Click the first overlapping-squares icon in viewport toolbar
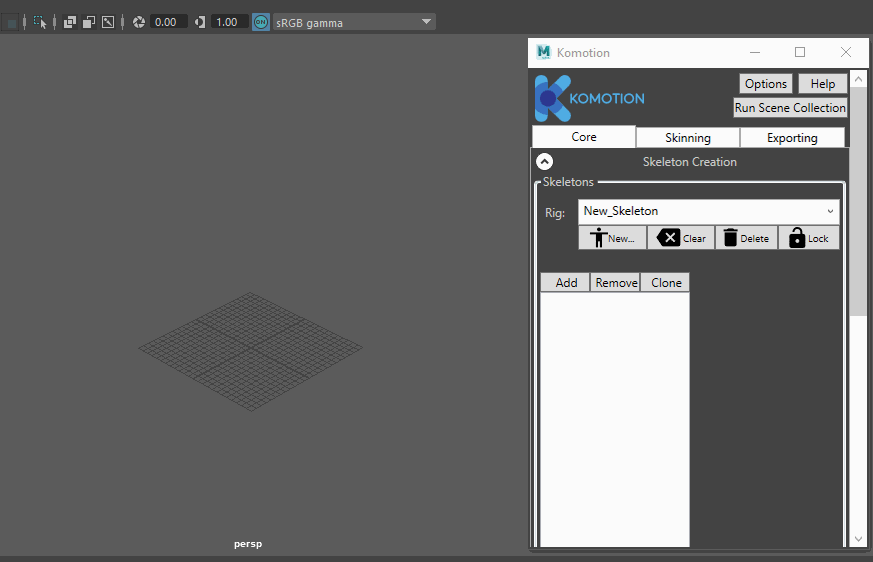 tap(70, 22)
